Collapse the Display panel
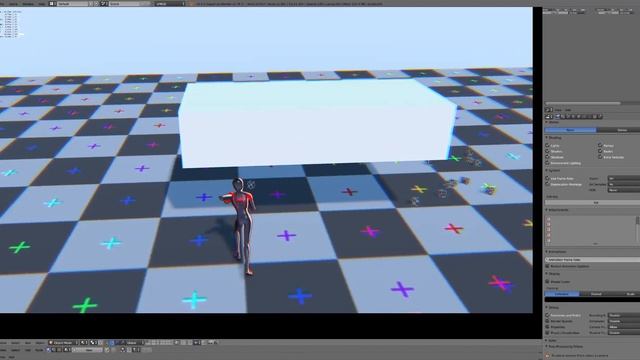 (547, 273)
